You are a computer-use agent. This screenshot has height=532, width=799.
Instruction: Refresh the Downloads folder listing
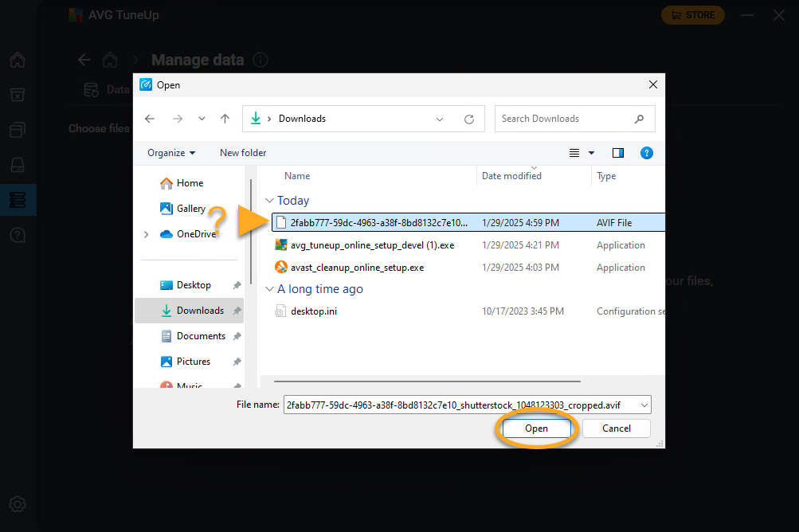(x=469, y=119)
